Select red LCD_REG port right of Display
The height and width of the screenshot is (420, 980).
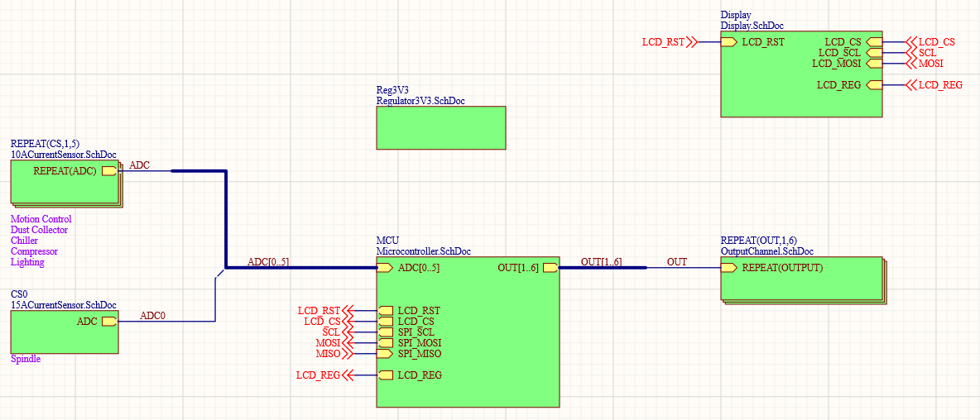coord(933,85)
